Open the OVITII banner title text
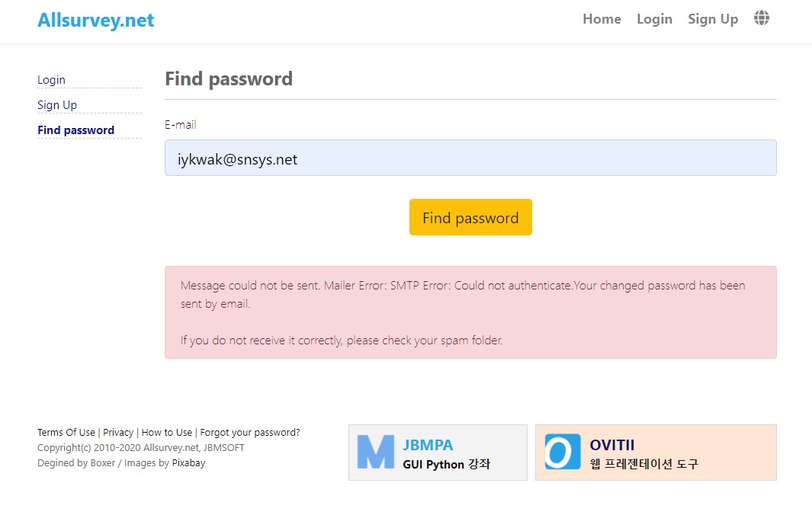The height and width of the screenshot is (515, 812). coord(611,445)
